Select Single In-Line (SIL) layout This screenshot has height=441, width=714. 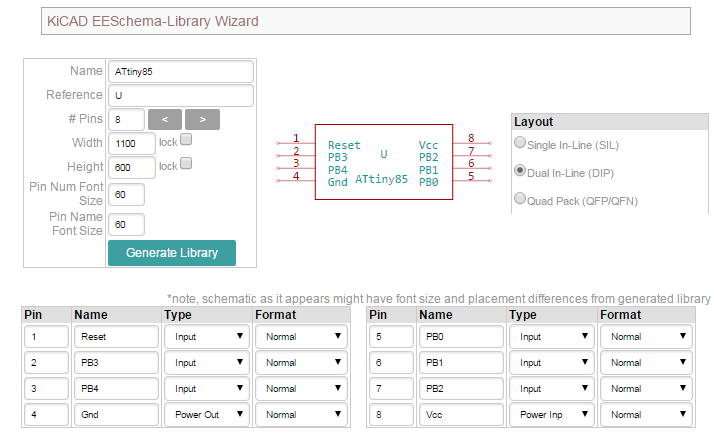pyautogui.click(x=520, y=143)
